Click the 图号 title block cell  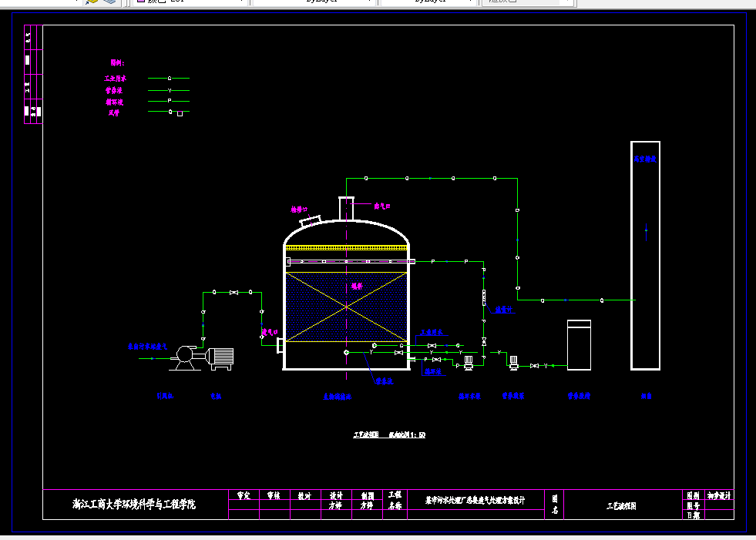[693, 505]
